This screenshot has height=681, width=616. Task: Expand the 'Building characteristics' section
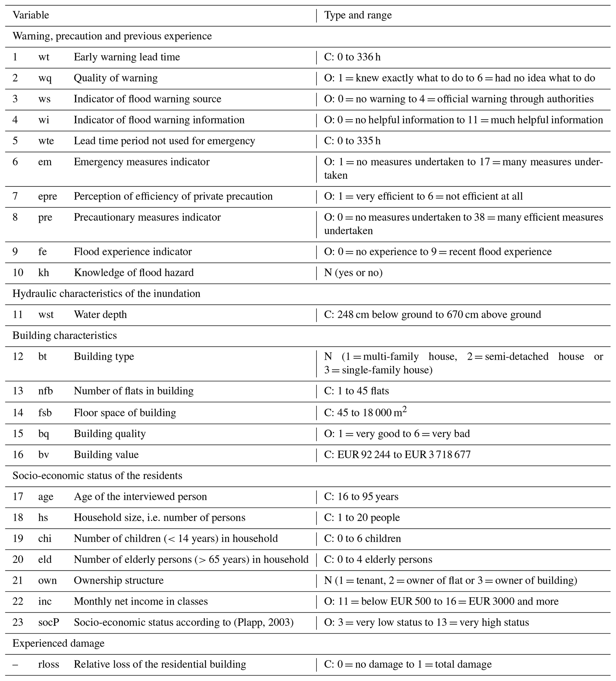tap(77, 335)
